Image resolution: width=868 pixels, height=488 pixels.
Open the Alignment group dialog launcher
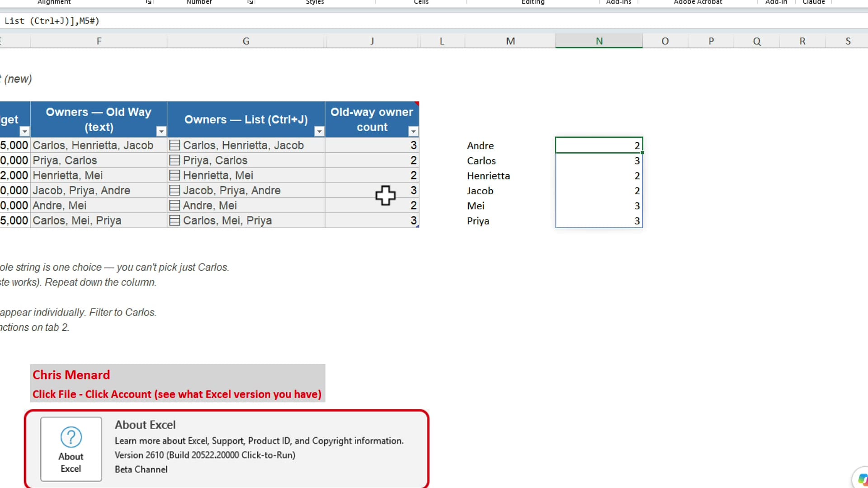148,2
